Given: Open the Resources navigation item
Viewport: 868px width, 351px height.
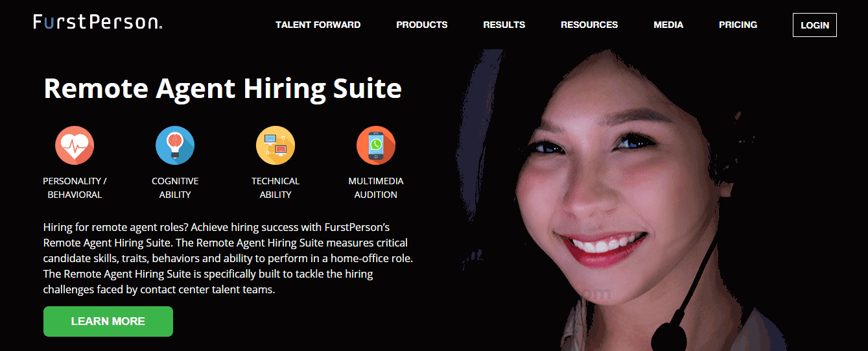Looking at the screenshot, I should pos(589,25).
